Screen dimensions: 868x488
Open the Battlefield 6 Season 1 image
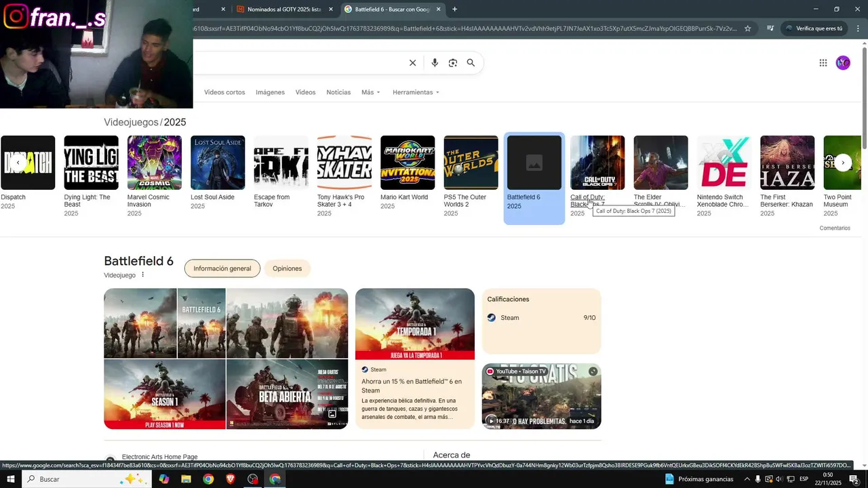pos(164,394)
